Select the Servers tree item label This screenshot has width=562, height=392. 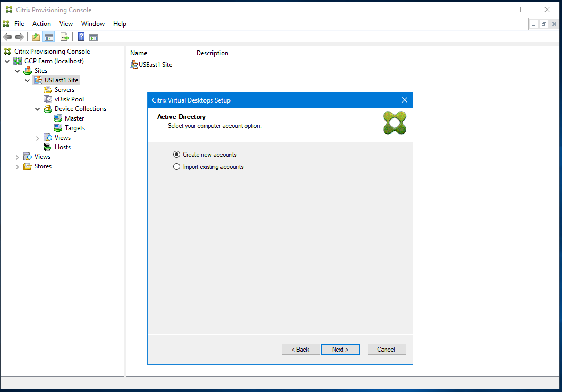tap(64, 90)
